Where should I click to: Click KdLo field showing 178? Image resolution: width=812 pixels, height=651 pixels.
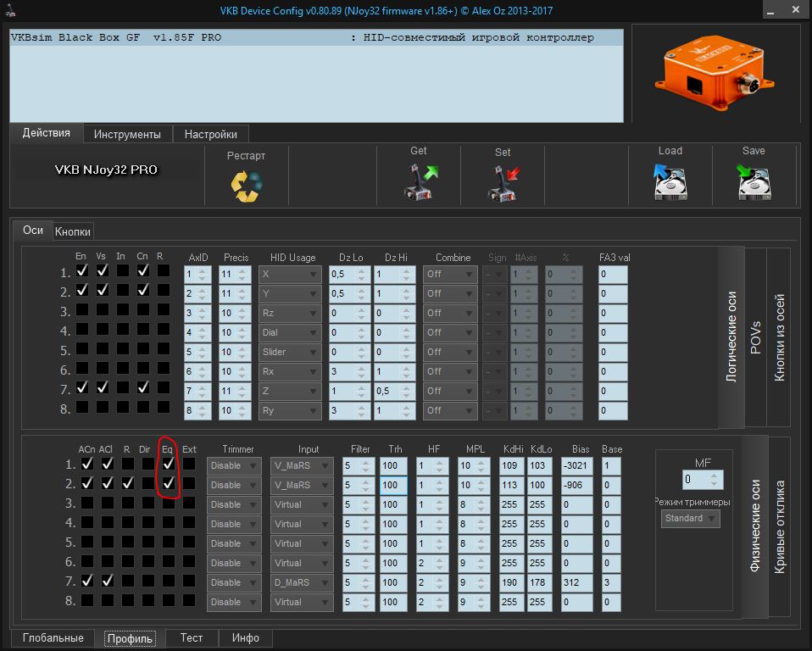point(539,582)
